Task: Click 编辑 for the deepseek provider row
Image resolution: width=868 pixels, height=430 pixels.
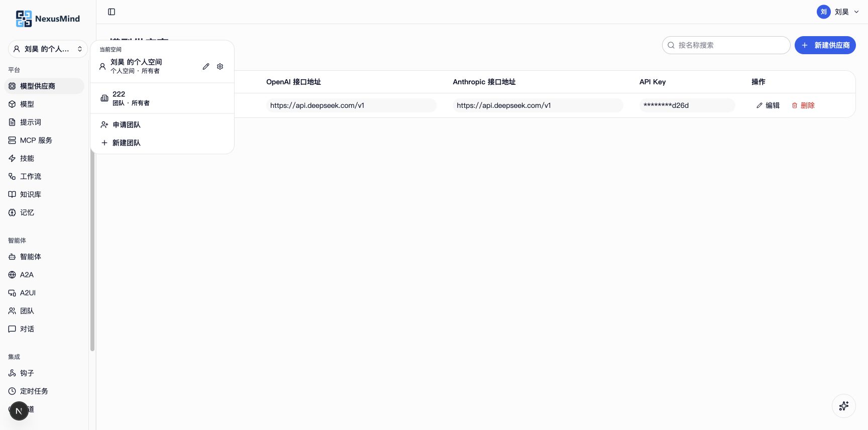Action: click(x=768, y=105)
